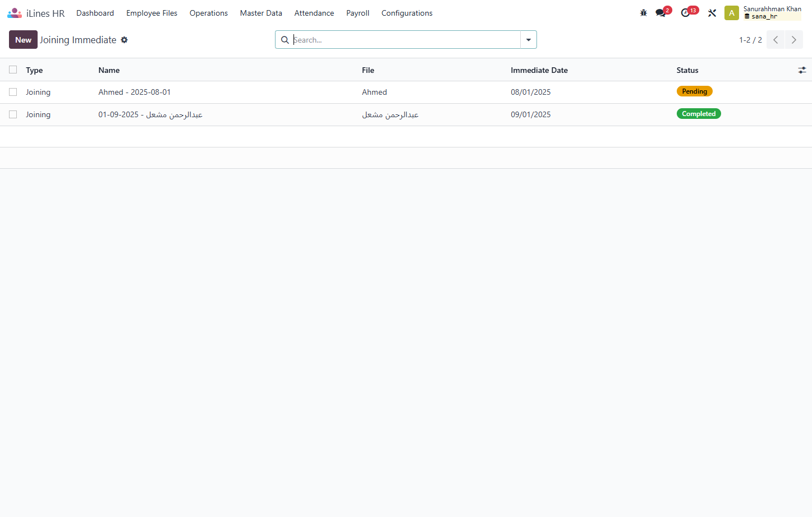The image size is (812, 517).
Task: Click the iLines HR app logo
Action: (x=15, y=13)
